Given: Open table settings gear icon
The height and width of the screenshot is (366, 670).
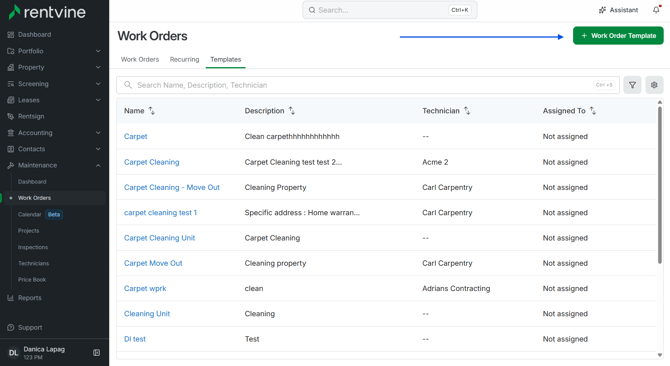Looking at the screenshot, I should pyautogui.click(x=654, y=85).
